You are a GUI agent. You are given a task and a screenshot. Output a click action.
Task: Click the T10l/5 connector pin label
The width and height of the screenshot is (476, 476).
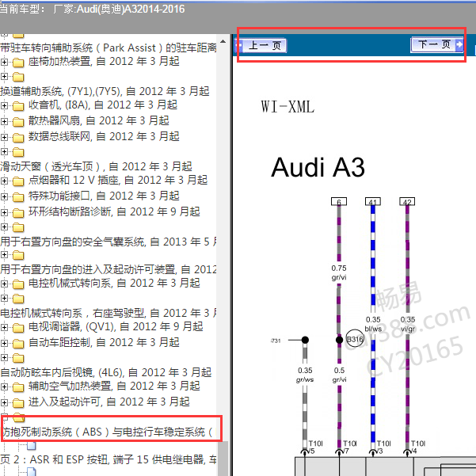pyautogui.click(x=315, y=447)
